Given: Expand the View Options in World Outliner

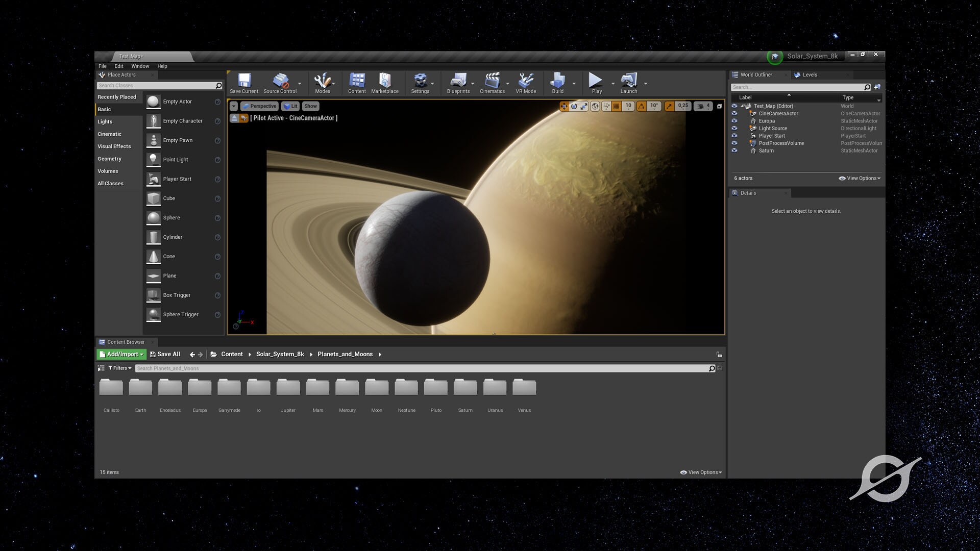Looking at the screenshot, I should [x=859, y=178].
